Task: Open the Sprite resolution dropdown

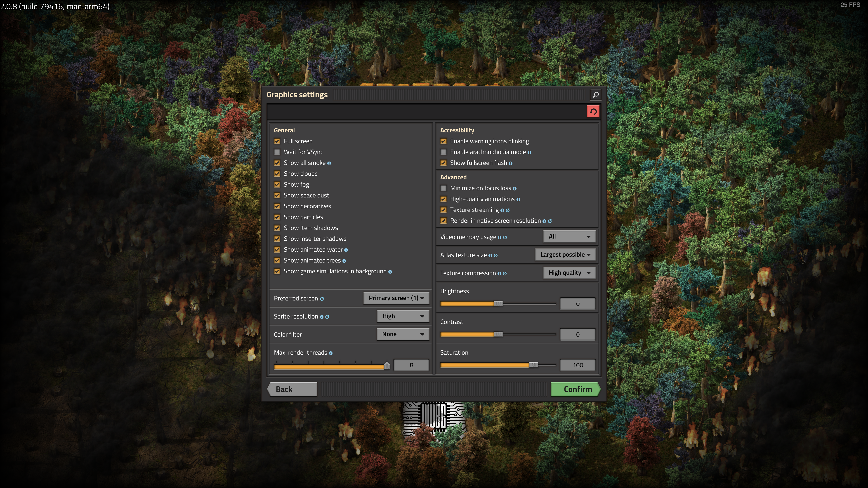Action: click(403, 316)
